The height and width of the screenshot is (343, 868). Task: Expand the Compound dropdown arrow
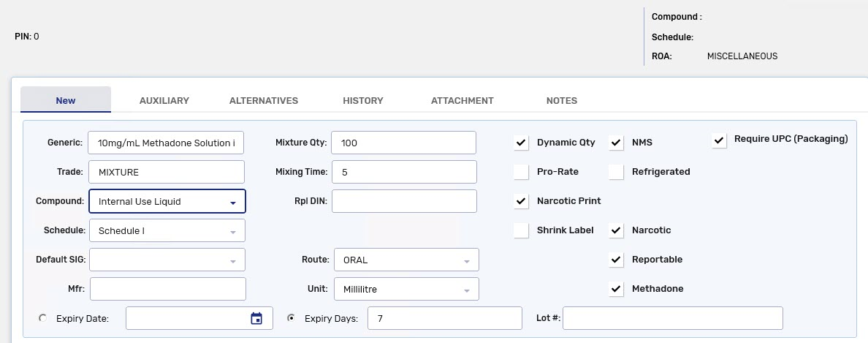click(233, 203)
